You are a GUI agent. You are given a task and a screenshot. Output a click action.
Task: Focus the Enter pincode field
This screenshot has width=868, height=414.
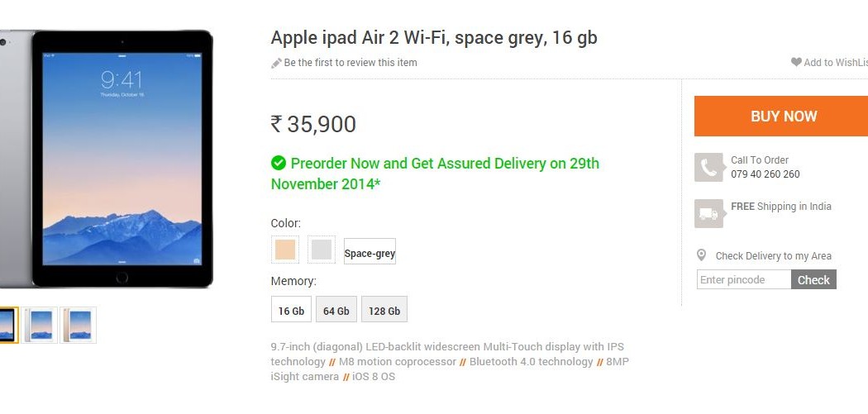(x=744, y=280)
